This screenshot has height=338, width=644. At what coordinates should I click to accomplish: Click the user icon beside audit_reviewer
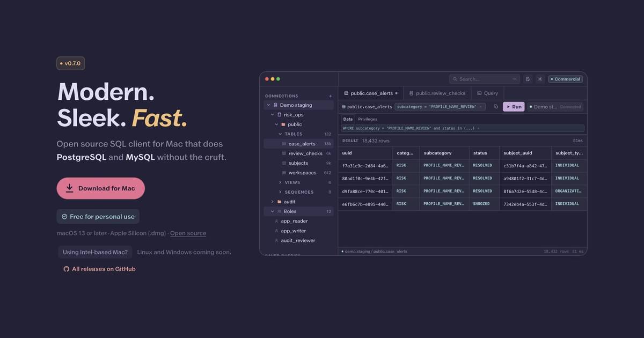click(276, 240)
